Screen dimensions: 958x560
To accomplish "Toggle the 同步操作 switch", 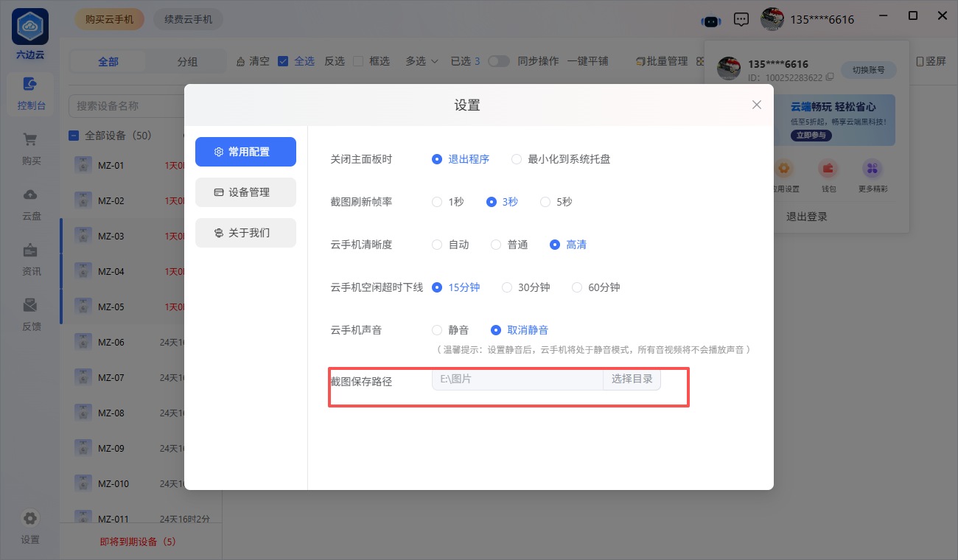I will click(x=499, y=61).
